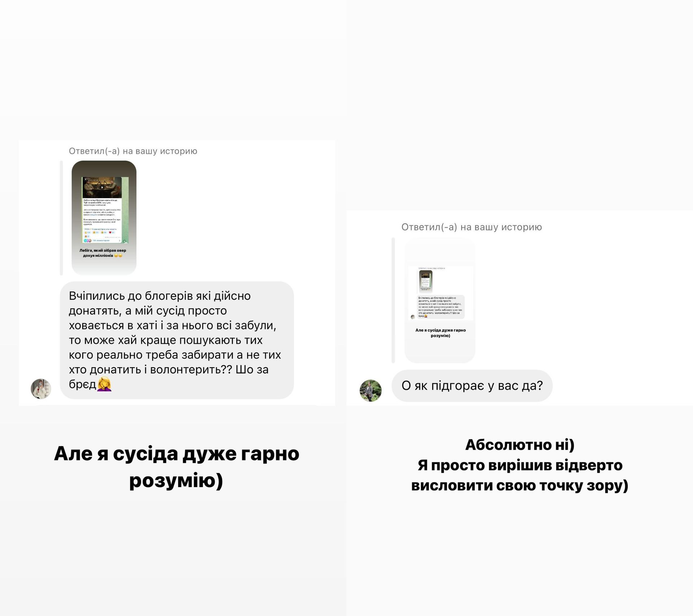The width and height of the screenshot is (693, 616).
Task: Open the ТРУХА Украина link in Telegram post
Action: [92, 229]
